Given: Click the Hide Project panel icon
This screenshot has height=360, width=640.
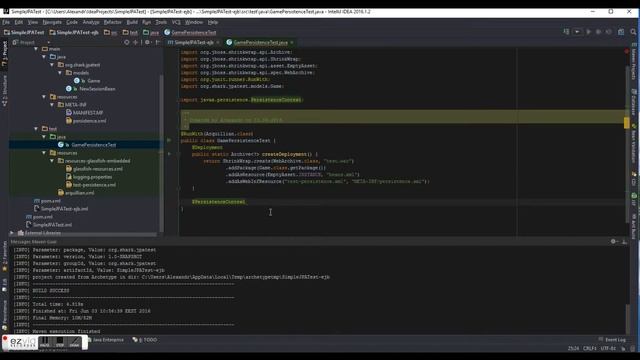Looking at the screenshot, I should pos(158,42).
